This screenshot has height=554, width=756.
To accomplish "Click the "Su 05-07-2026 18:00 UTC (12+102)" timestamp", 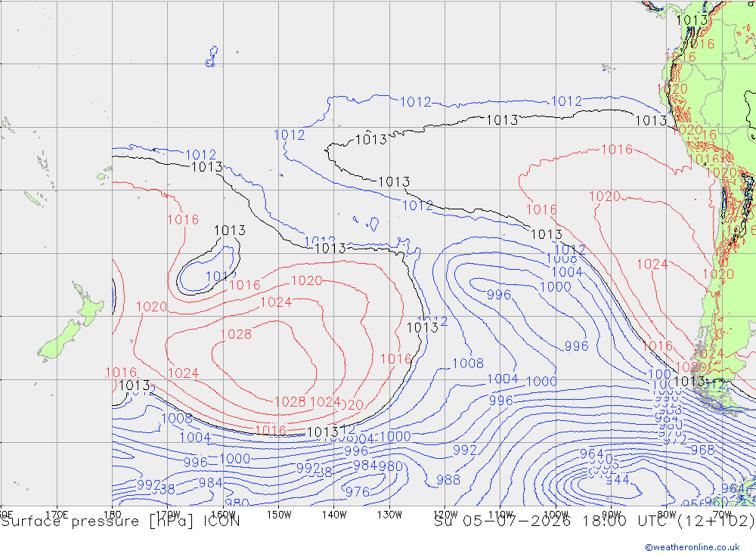I will [x=594, y=522].
